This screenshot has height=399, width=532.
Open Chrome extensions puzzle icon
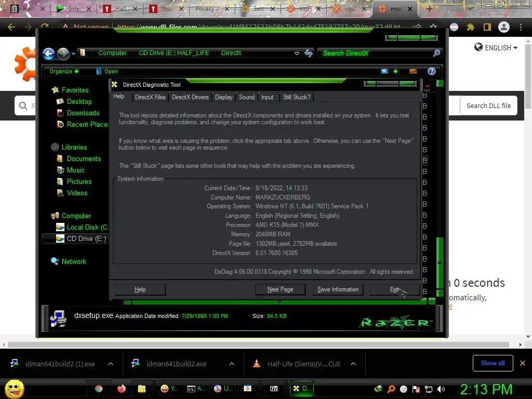click(470, 27)
